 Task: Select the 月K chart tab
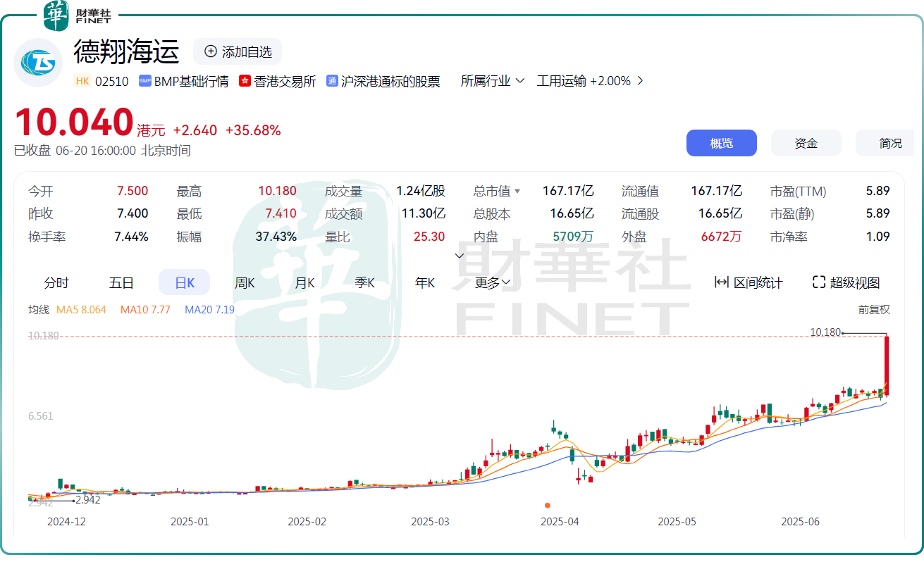pos(304,283)
